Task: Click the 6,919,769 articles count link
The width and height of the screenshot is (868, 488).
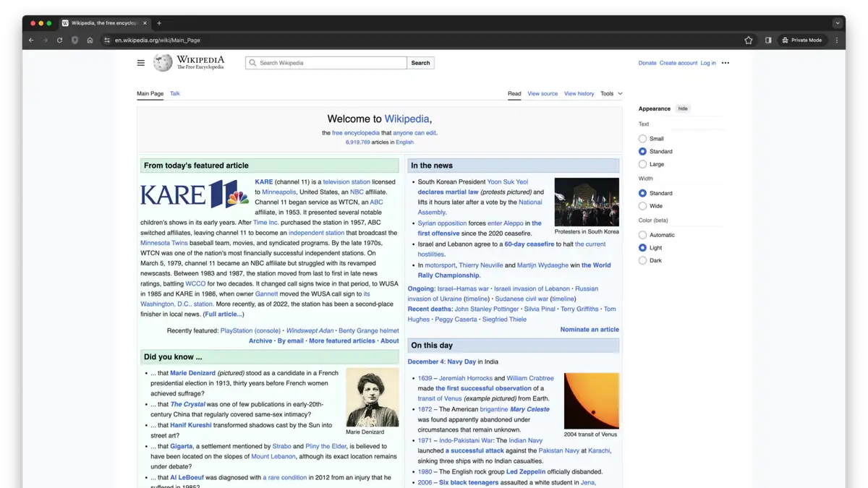Action: (x=357, y=142)
